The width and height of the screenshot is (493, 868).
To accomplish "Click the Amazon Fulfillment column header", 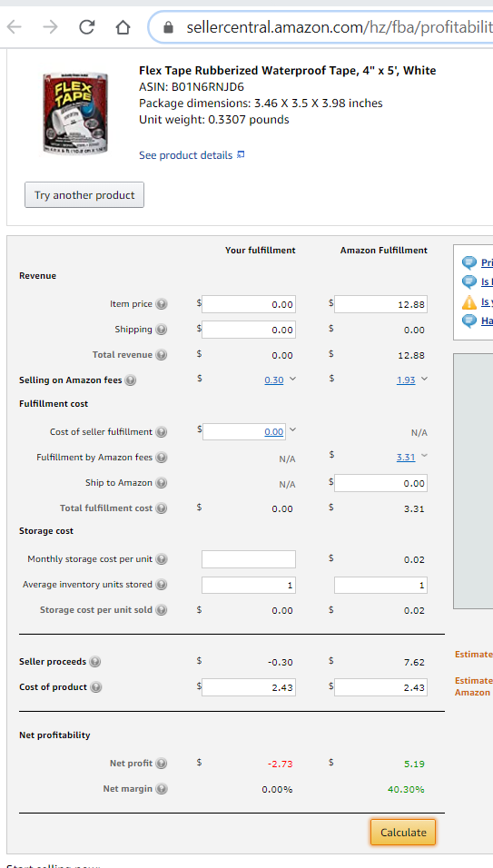I will point(383,251).
